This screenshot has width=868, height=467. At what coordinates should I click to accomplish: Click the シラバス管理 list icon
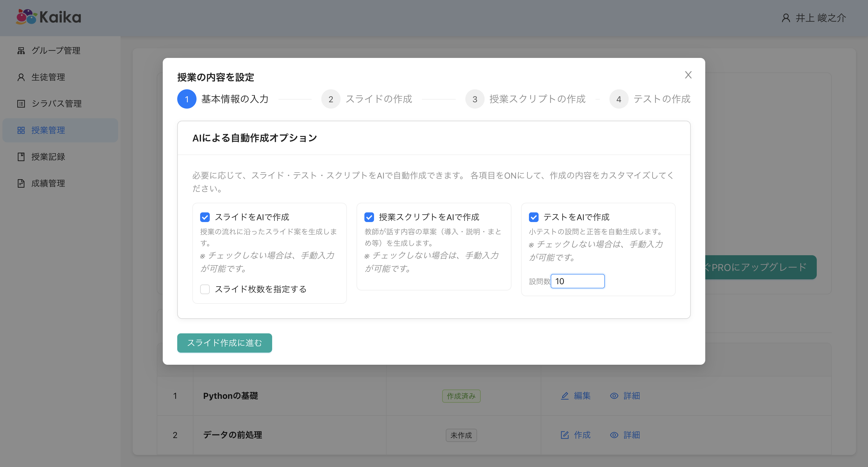point(21,103)
